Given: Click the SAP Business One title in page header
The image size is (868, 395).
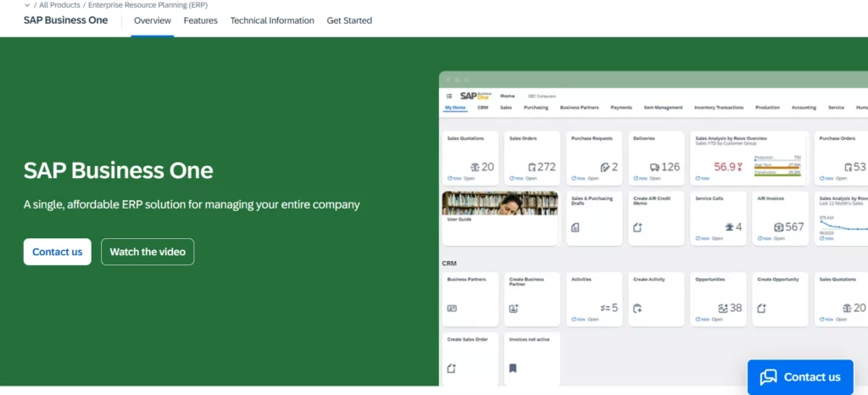Looking at the screenshot, I should pyautogui.click(x=66, y=20).
